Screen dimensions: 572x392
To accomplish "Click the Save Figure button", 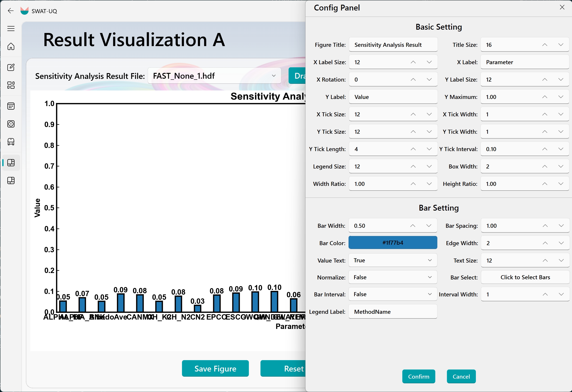I will [x=215, y=368].
